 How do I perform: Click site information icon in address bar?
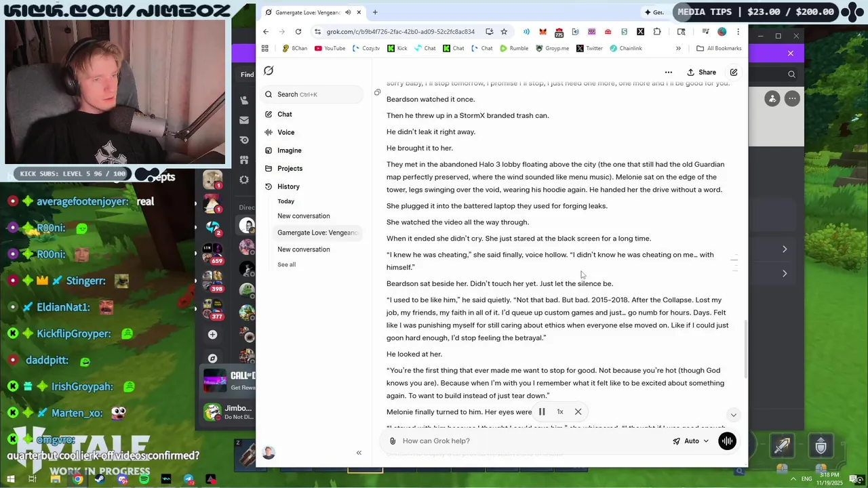tap(317, 32)
